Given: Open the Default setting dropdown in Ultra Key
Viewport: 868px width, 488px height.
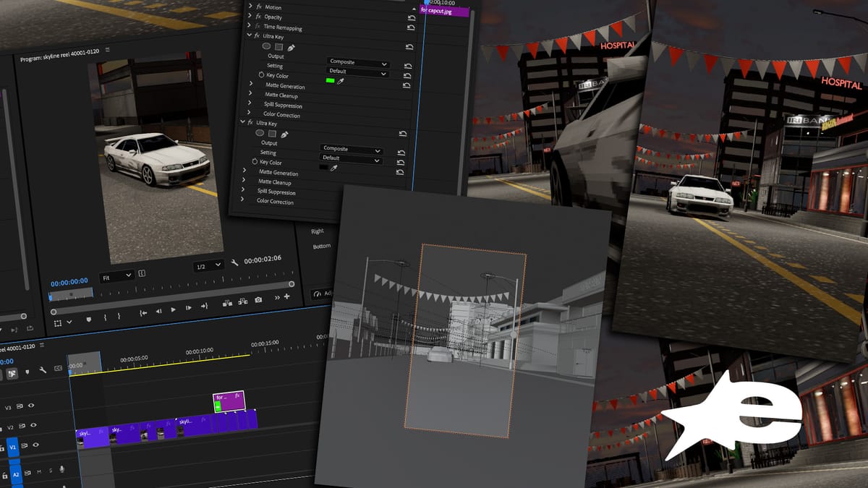Looking at the screenshot, I should pyautogui.click(x=359, y=72).
